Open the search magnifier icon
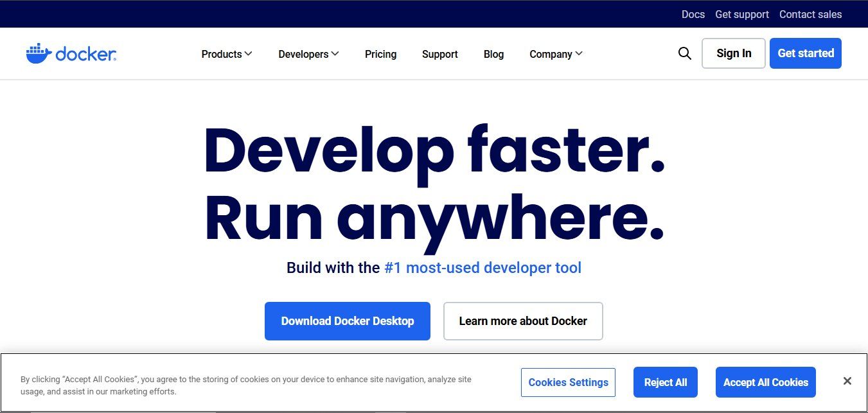Screen dimensions: 868x413 point(685,53)
